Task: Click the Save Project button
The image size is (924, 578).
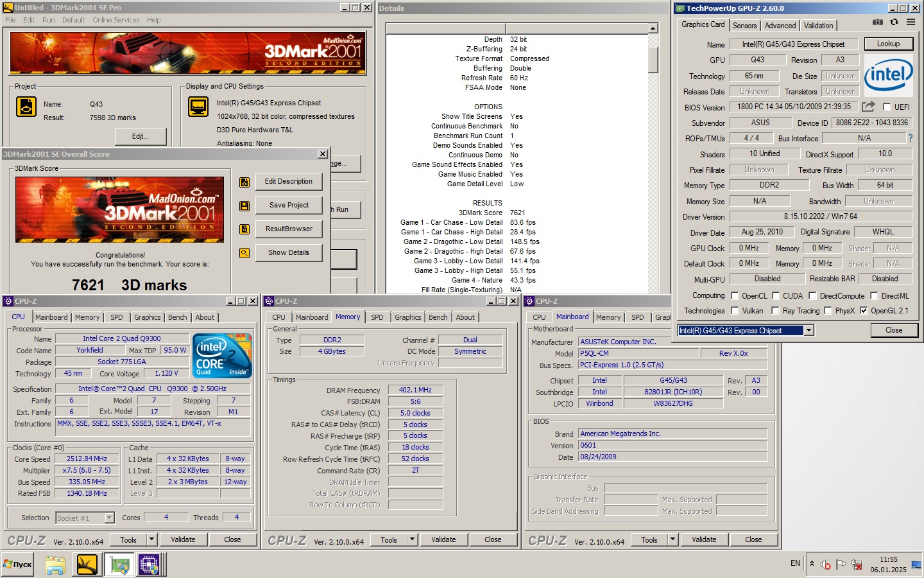Action: 289,206
